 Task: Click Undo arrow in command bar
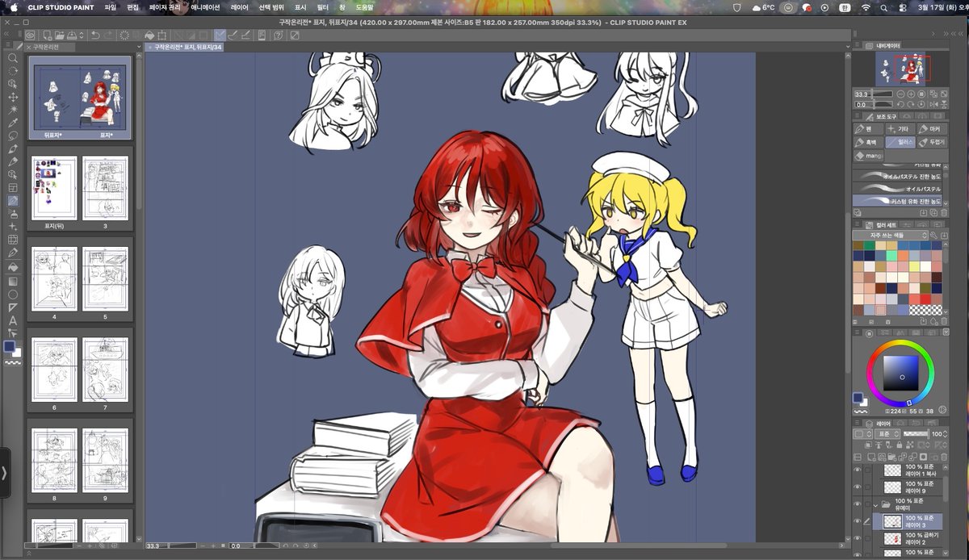coord(95,36)
